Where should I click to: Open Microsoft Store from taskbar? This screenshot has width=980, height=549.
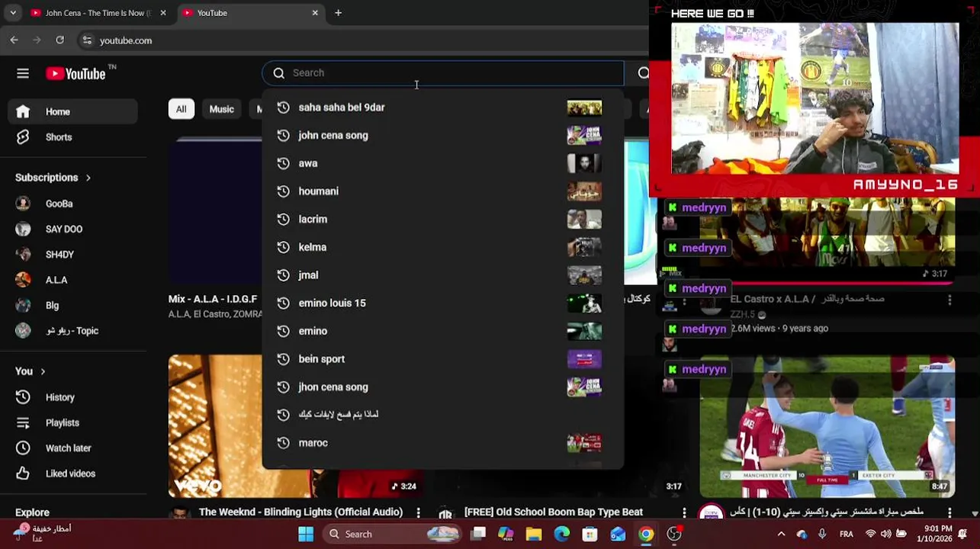[x=590, y=535]
